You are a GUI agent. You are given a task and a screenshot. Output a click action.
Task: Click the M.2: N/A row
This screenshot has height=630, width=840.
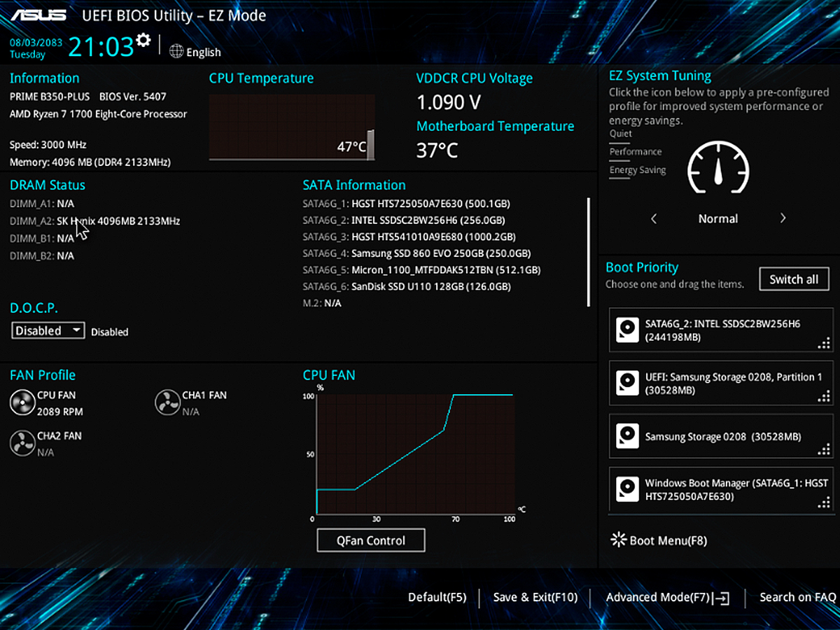[x=322, y=303]
